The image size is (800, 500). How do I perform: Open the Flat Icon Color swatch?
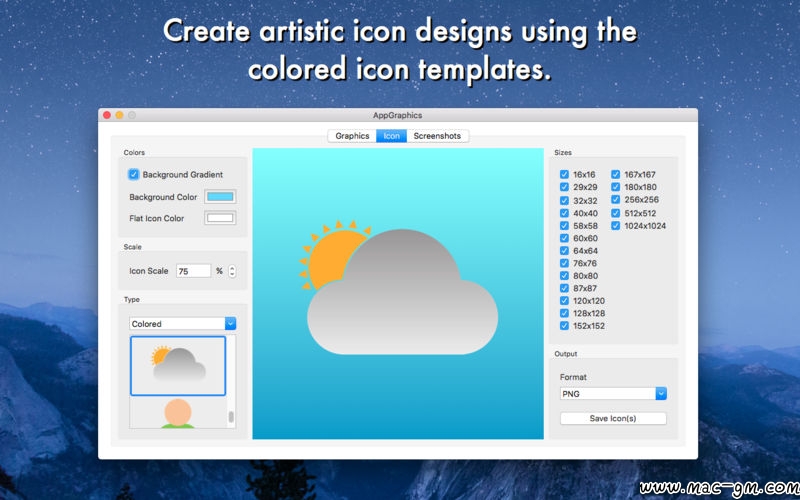(220, 218)
